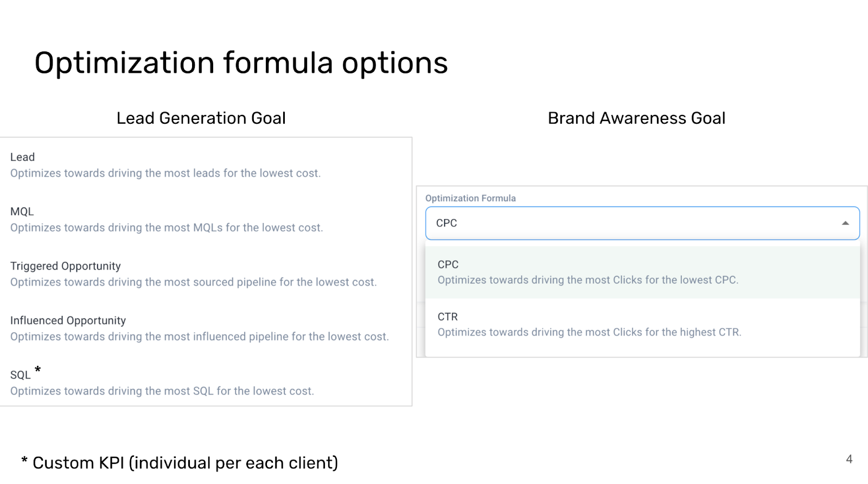Click the MQLs lowest cost description

click(x=167, y=228)
